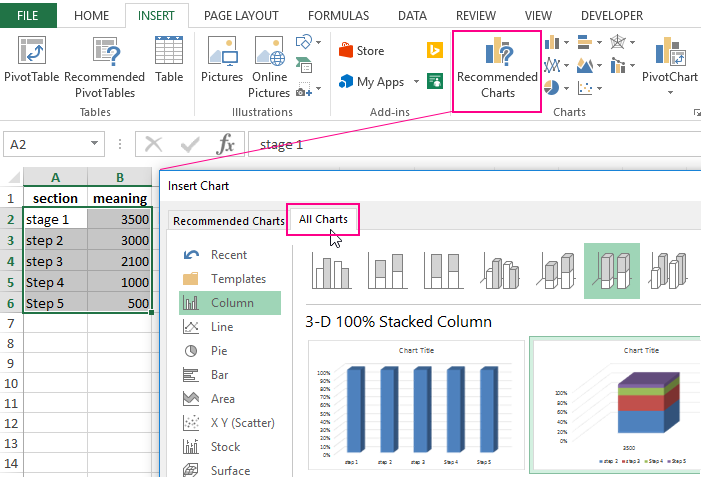This screenshot has width=701, height=477.
Task: Click cell B4 containing 2100
Action: [x=120, y=261]
